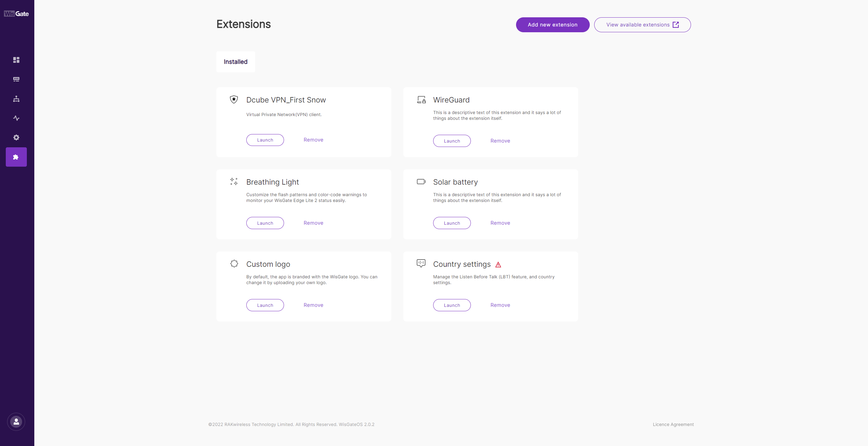Image resolution: width=868 pixels, height=446 pixels.
Task: Open View available extensions link
Action: point(642,25)
